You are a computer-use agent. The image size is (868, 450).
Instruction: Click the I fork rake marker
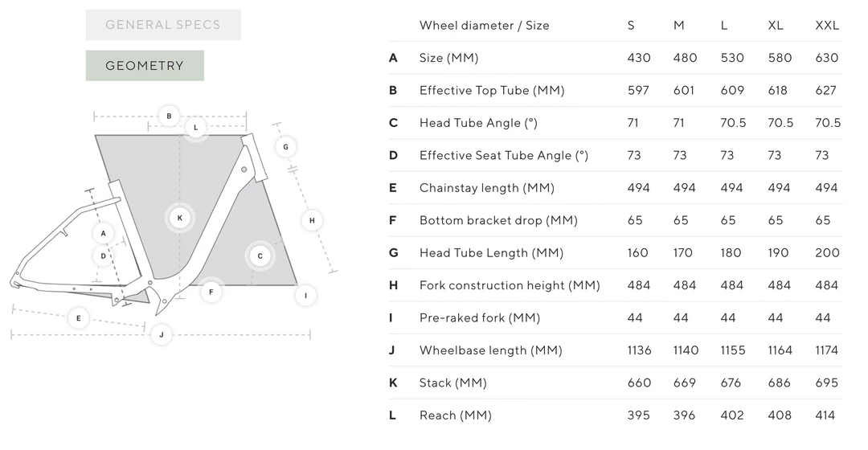tap(305, 296)
